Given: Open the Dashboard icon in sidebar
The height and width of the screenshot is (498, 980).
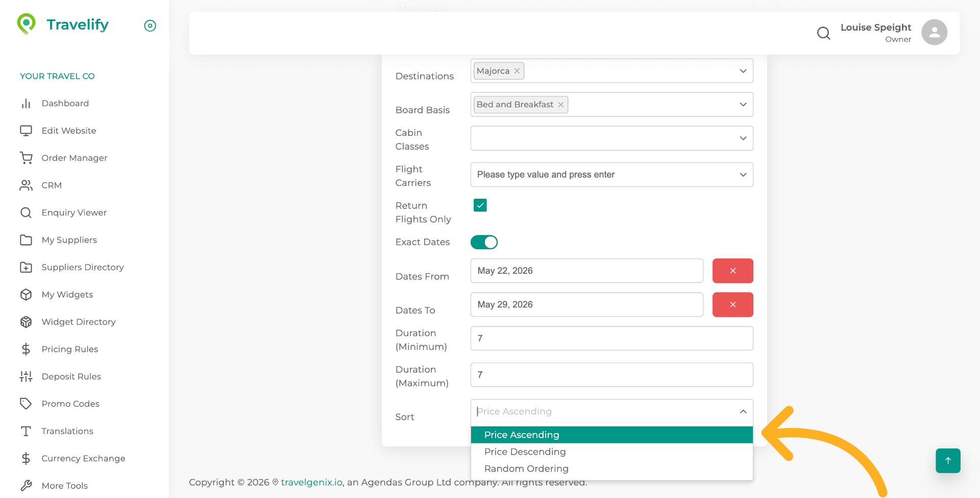Looking at the screenshot, I should tap(26, 103).
